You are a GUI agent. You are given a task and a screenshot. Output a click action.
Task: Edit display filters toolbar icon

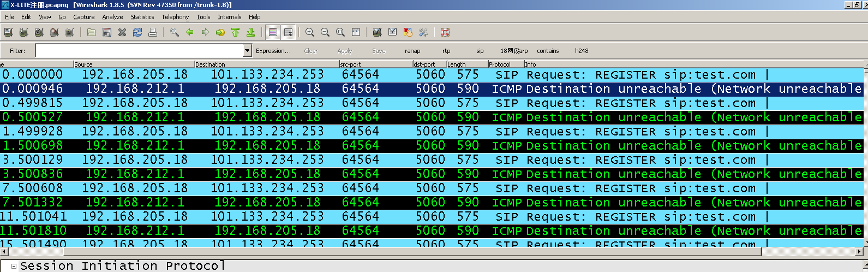pyautogui.click(x=392, y=33)
